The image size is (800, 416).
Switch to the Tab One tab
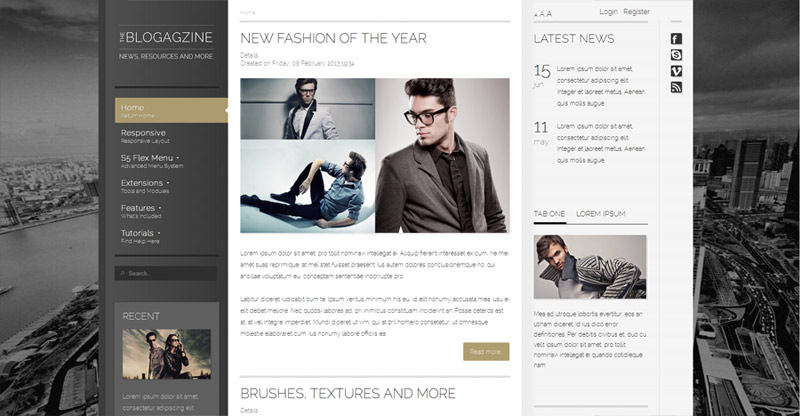click(549, 214)
